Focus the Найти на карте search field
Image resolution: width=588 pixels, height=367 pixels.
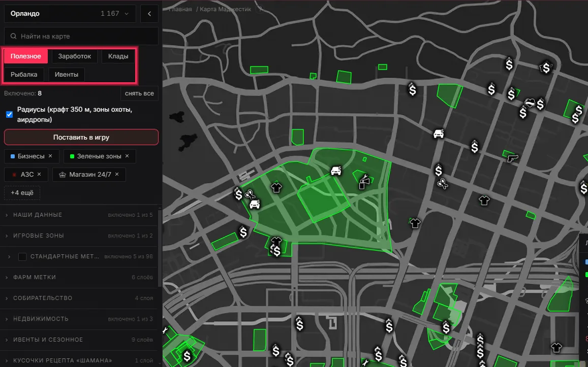[81, 37]
